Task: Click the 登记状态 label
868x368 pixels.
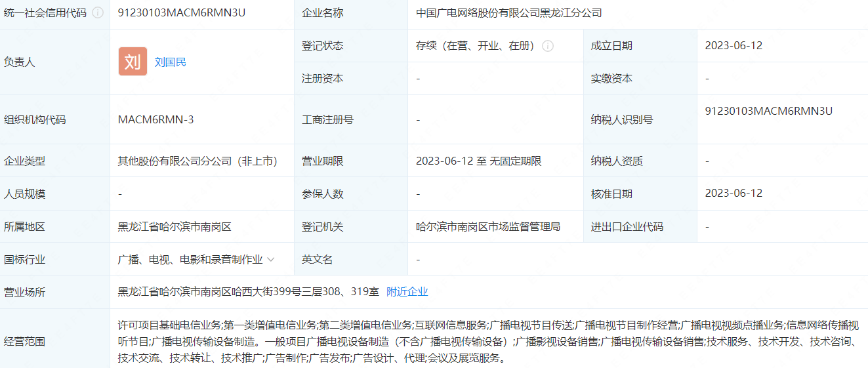Action: pyautogui.click(x=322, y=46)
